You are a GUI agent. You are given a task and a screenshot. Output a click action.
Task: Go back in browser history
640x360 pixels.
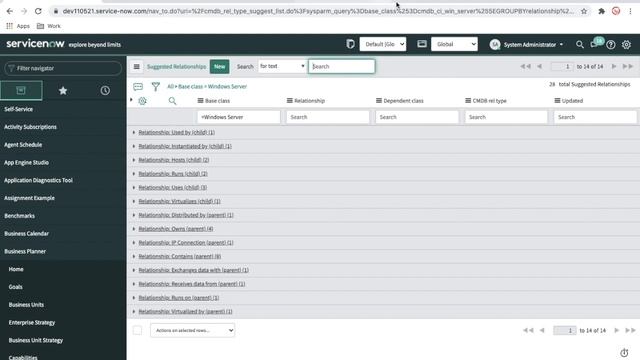9,11
